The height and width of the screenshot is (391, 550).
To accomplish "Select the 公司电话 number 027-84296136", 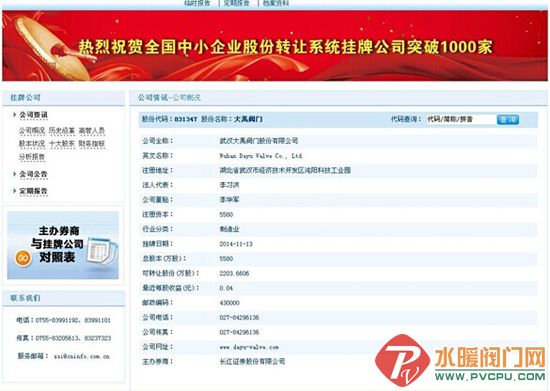I will pos(239,317).
